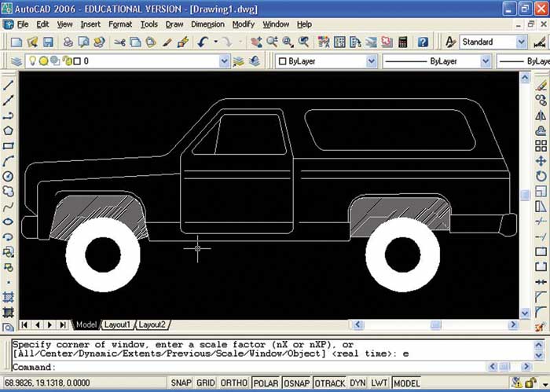Click the Erase modify tool
Viewport: 550px width, 392px height.
[541, 84]
